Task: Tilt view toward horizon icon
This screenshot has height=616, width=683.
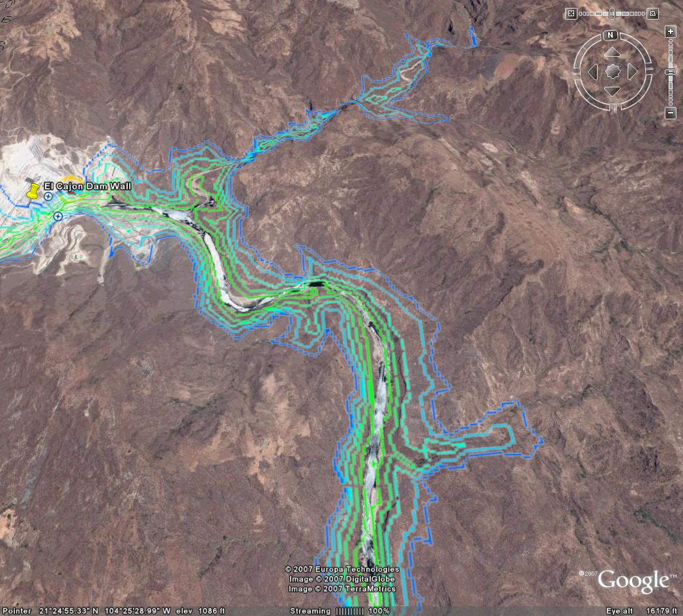Action: [652, 14]
